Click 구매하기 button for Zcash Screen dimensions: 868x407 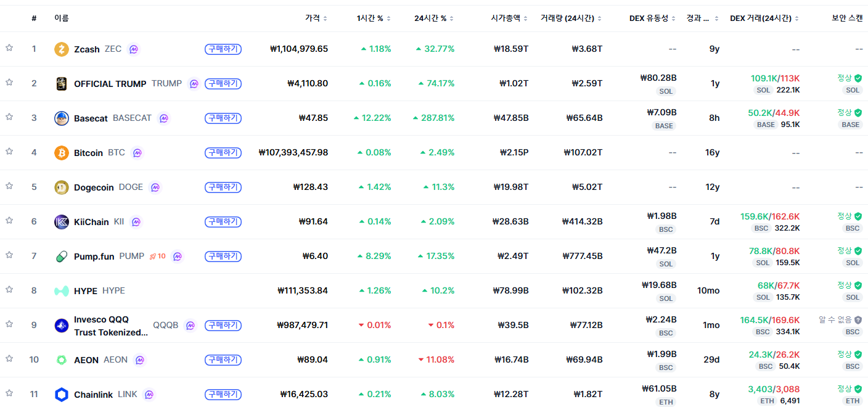(x=223, y=49)
